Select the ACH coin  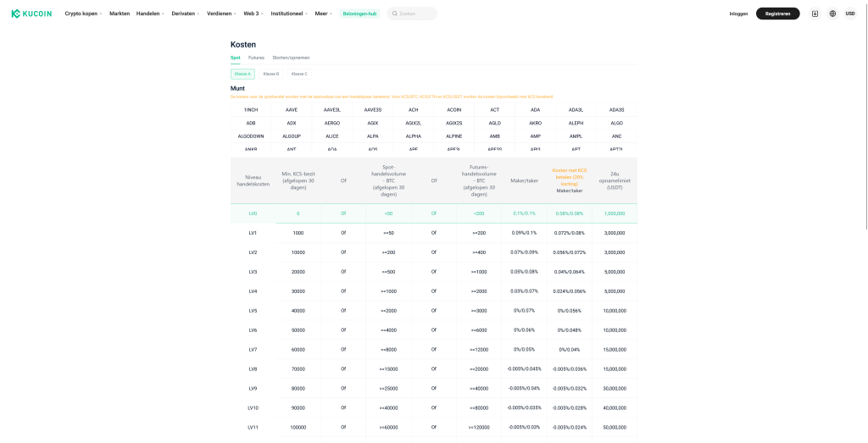414,109
